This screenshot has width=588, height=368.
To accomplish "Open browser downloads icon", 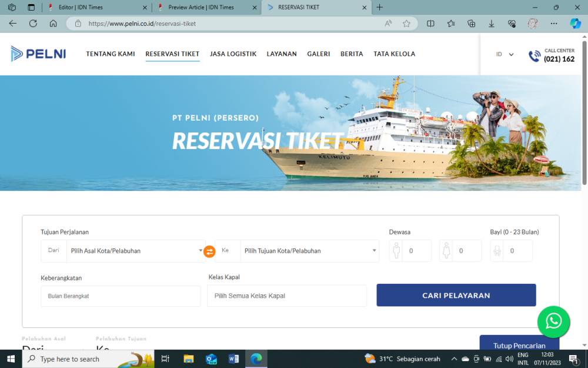I will click(491, 24).
